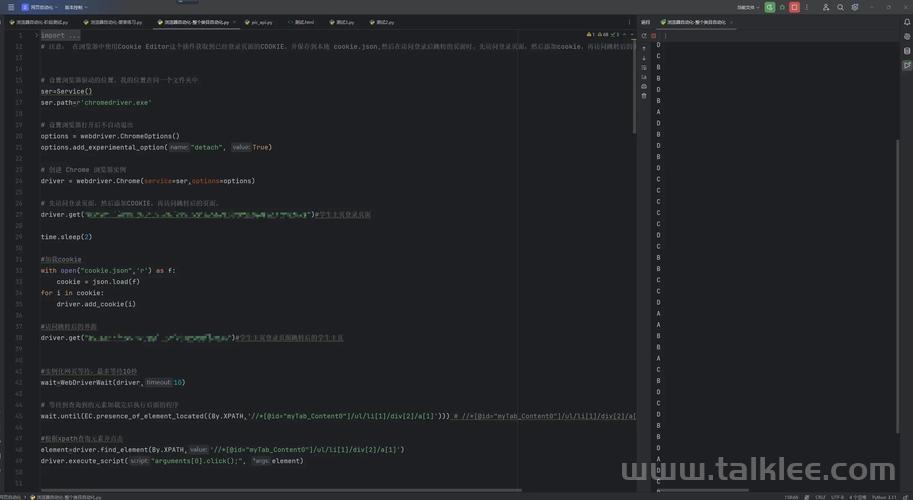The height and width of the screenshot is (500, 913).
Task: Click driver.add_cookie(i) on line 35
Action: 96,304
